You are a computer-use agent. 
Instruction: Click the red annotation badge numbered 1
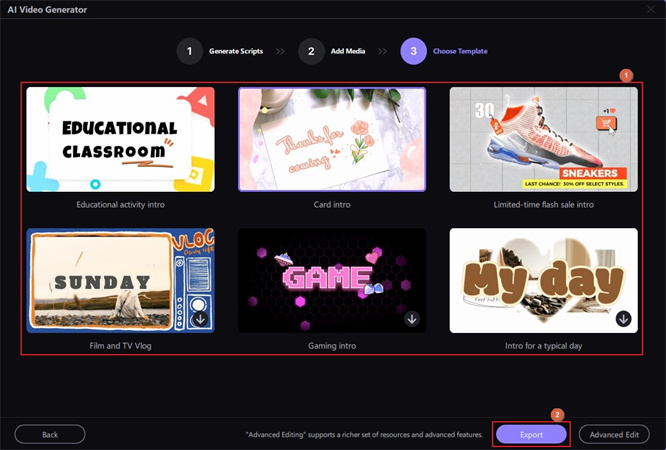626,75
